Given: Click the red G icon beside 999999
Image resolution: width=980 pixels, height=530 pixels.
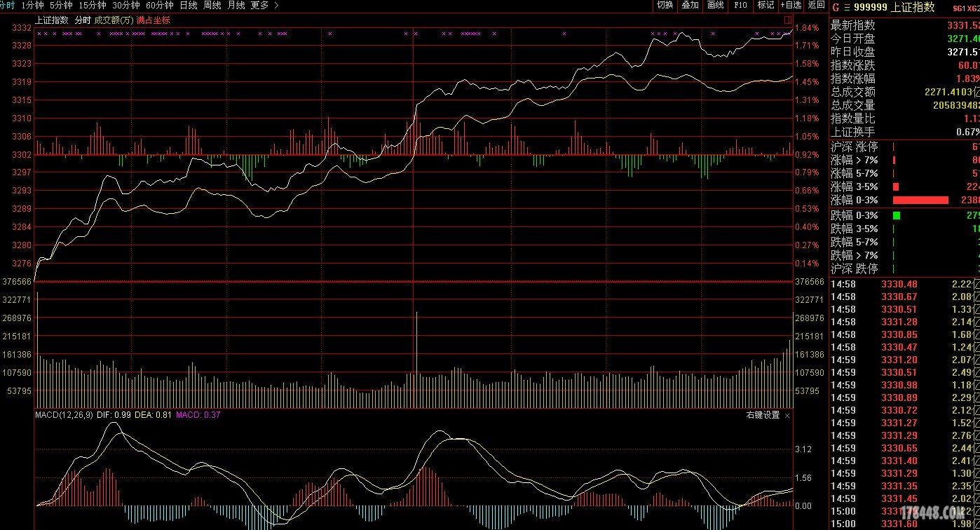Looking at the screenshot, I should (x=835, y=7).
